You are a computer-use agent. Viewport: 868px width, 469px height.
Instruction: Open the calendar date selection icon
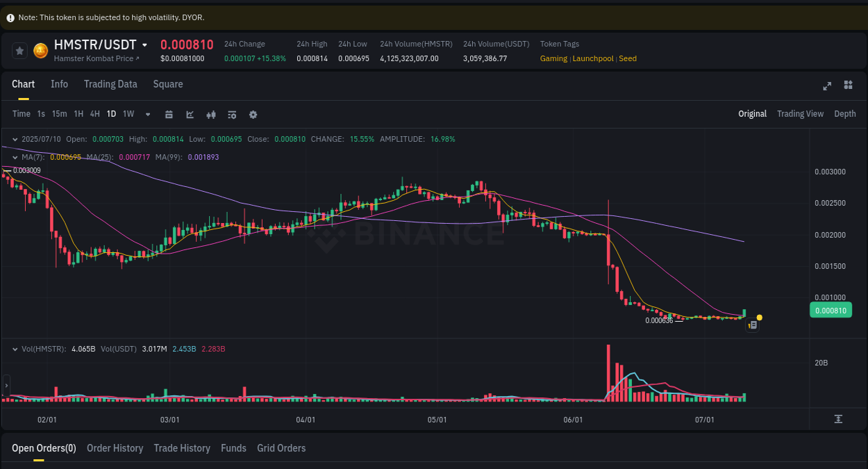[x=169, y=114]
